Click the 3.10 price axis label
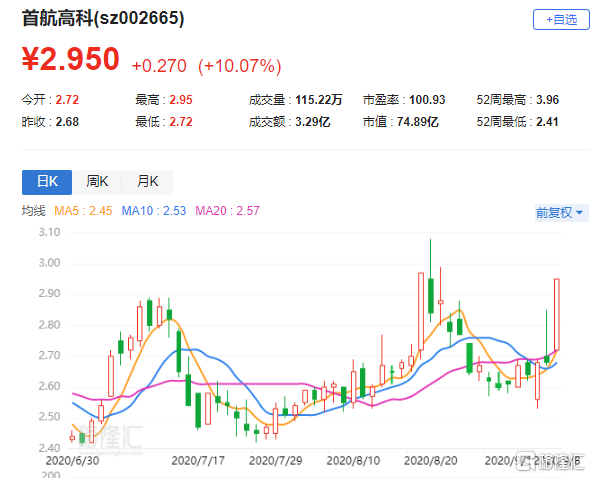Image resolution: width=591 pixels, height=478 pixels. pyautogui.click(x=49, y=232)
